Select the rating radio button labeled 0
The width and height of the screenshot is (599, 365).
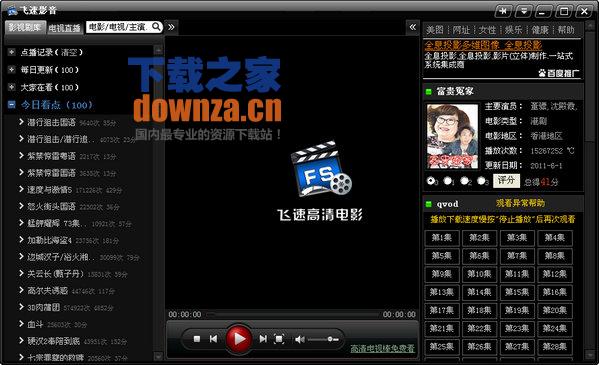point(431,180)
